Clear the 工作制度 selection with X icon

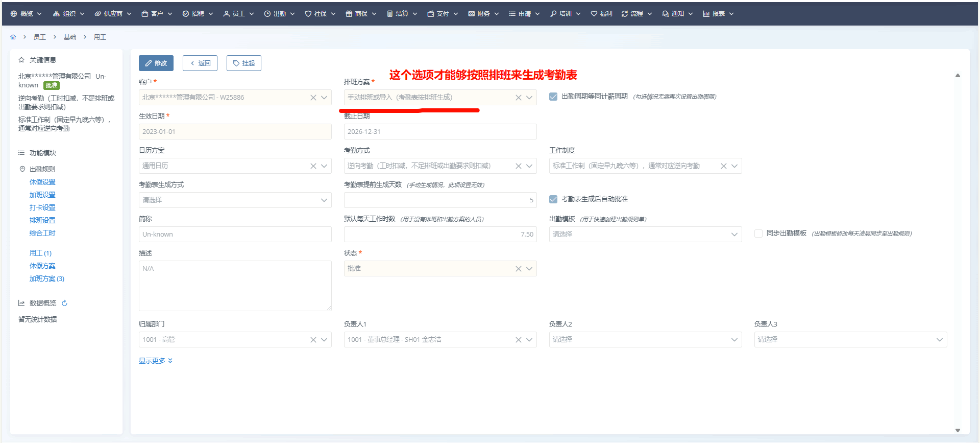(x=723, y=166)
